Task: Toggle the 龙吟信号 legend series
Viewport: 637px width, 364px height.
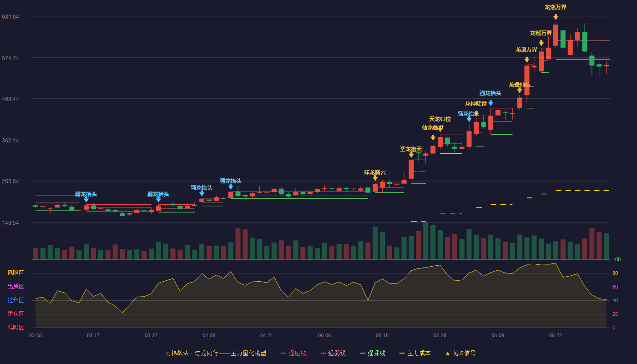Action: 460,353
